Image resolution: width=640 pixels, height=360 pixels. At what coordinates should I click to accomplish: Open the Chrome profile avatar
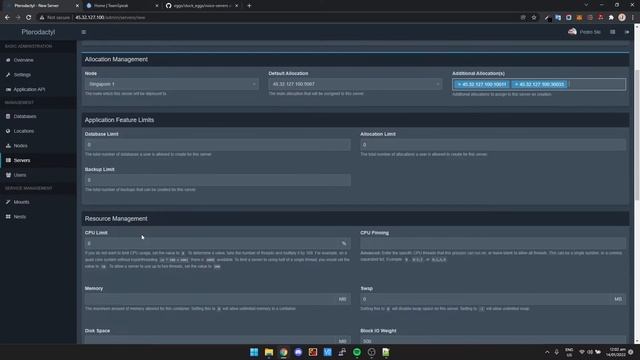(622, 18)
